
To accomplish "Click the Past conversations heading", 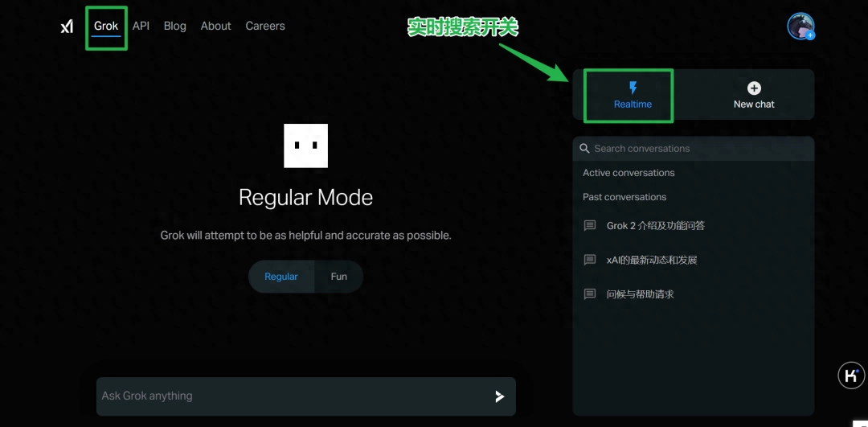I will pos(624,197).
